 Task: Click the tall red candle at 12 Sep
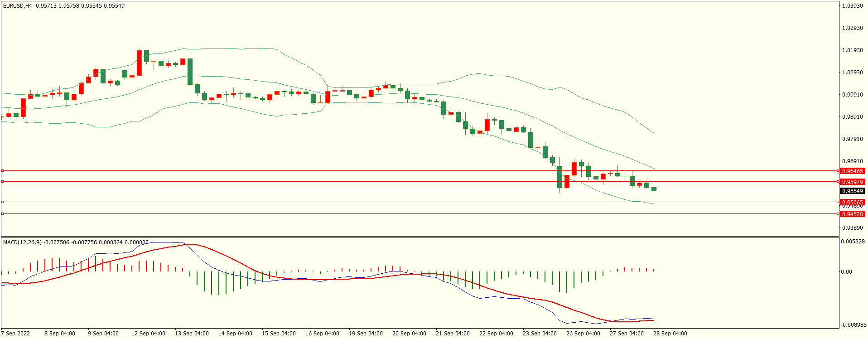tap(139, 63)
